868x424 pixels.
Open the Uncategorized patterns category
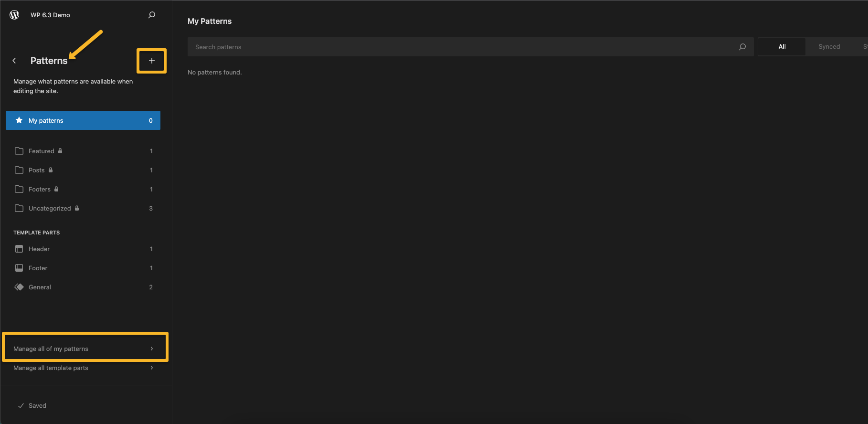[x=83, y=208]
